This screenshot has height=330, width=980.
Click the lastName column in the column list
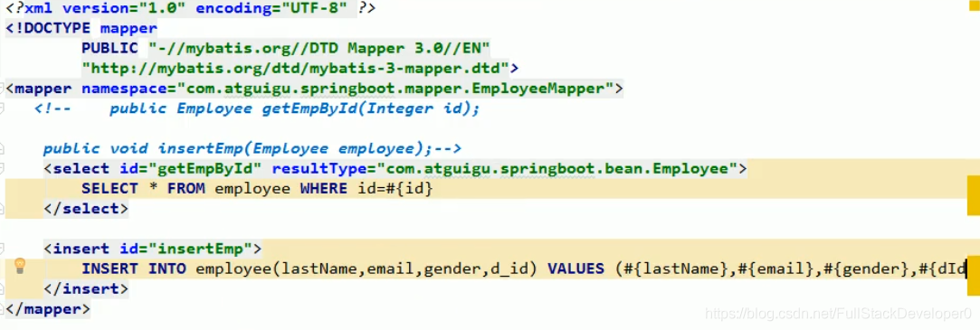319,269
